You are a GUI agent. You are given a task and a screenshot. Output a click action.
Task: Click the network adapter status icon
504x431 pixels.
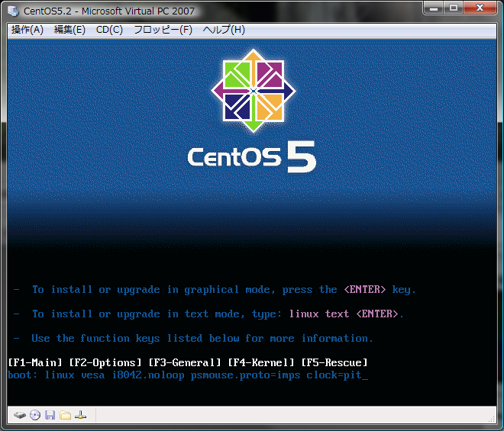80,415
